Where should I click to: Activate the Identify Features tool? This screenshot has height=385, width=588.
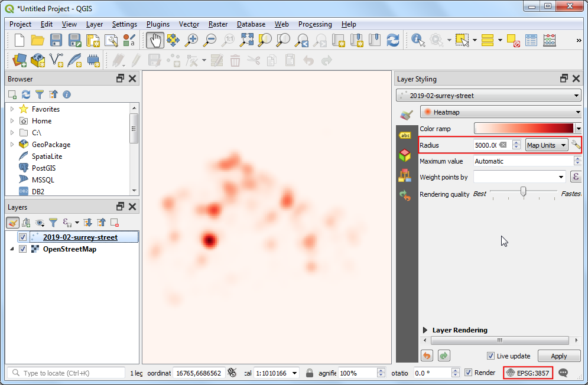(418, 40)
